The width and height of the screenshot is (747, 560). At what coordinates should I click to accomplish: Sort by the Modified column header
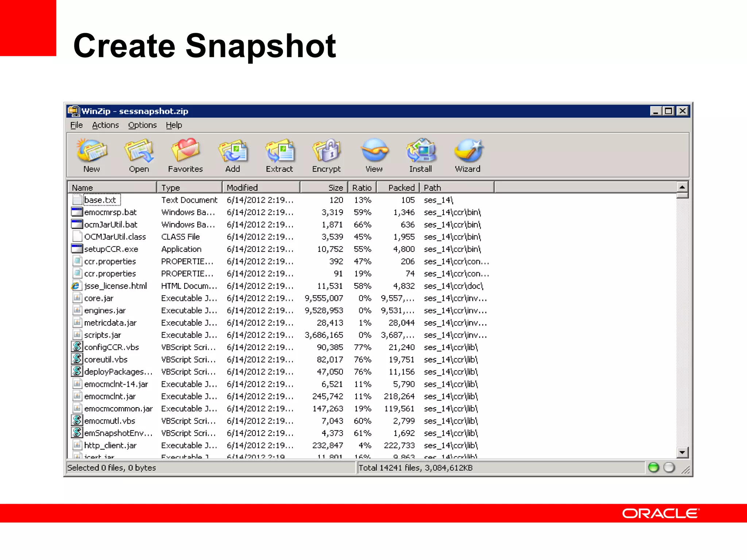pos(261,187)
